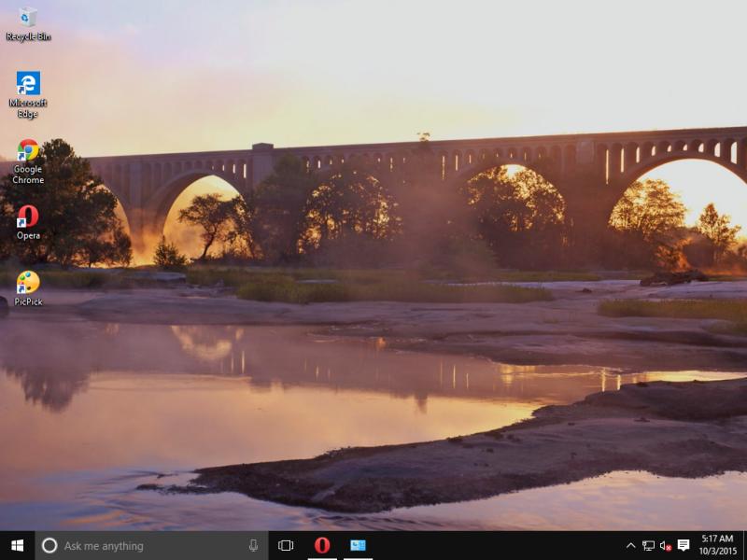Unmute the system volume in the tray

[666, 546]
